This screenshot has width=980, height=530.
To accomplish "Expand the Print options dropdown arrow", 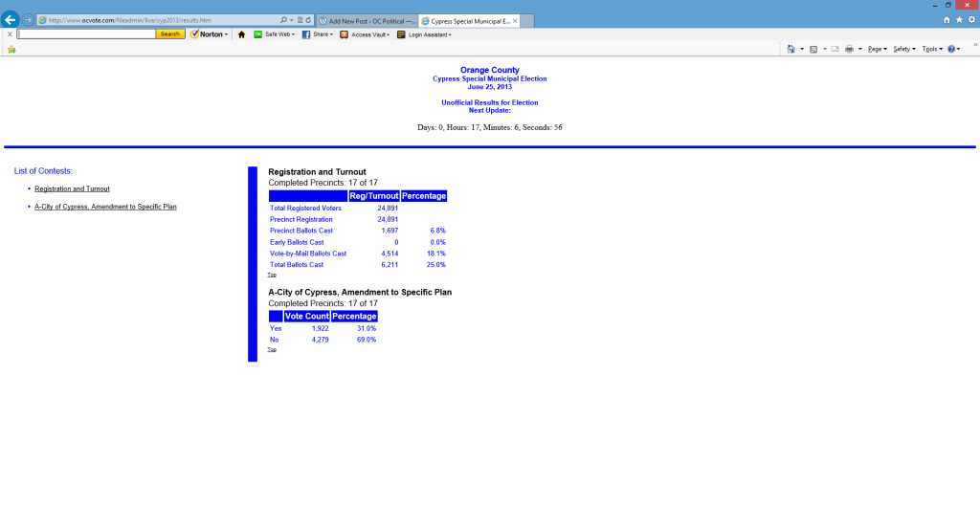I will 860,49.
